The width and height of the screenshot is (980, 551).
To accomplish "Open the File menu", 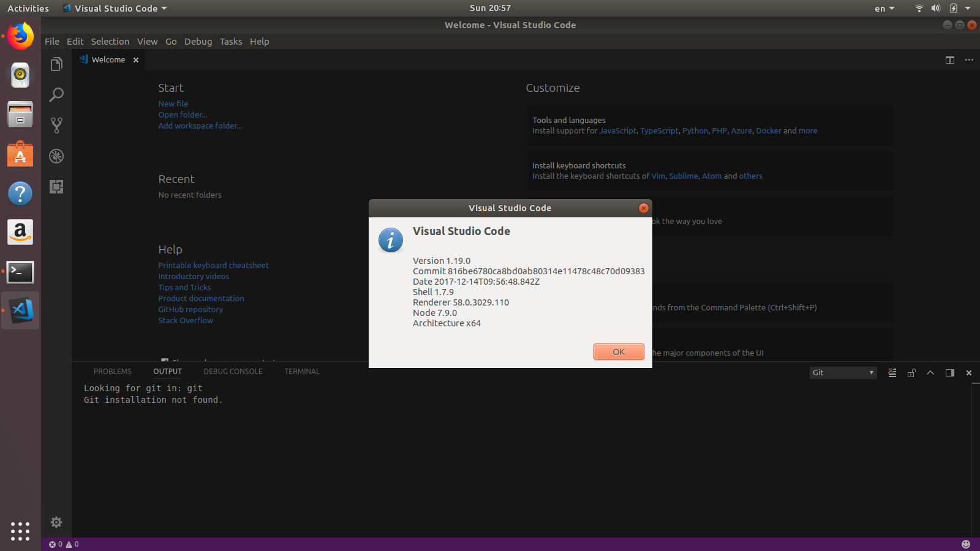I will pyautogui.click(x=52, y=42).
